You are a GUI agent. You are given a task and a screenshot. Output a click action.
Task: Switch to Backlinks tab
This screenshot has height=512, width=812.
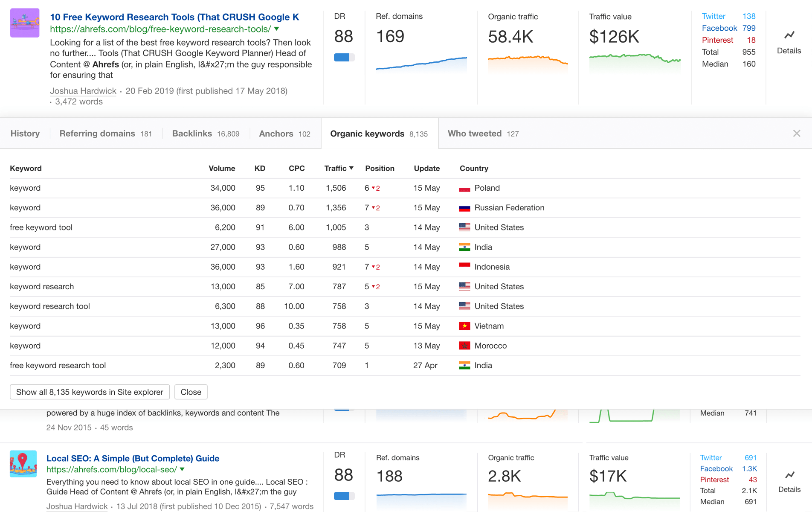point(206,134)
